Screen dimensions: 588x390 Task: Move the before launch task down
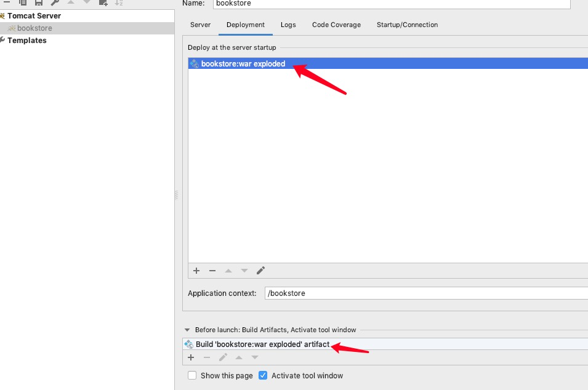(x=255, y=357)
